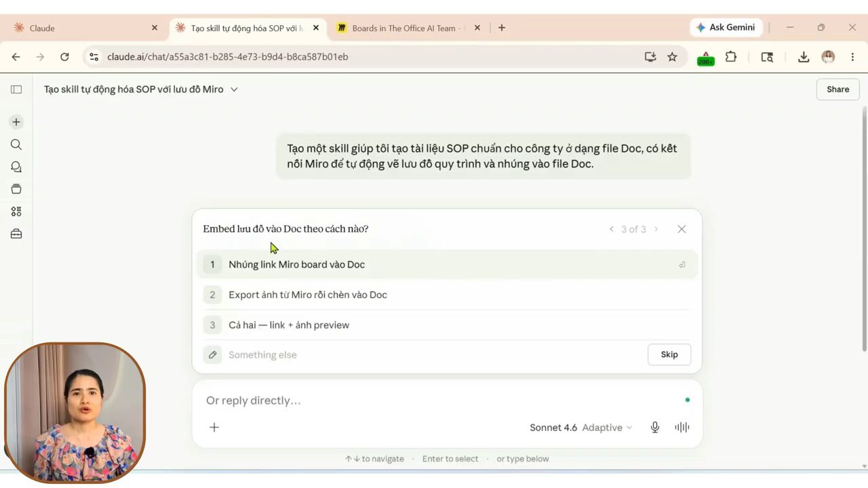The width and height of the screenshot is (868, 488).
Task: Bookmark this page with star icon
Action: 672,57
